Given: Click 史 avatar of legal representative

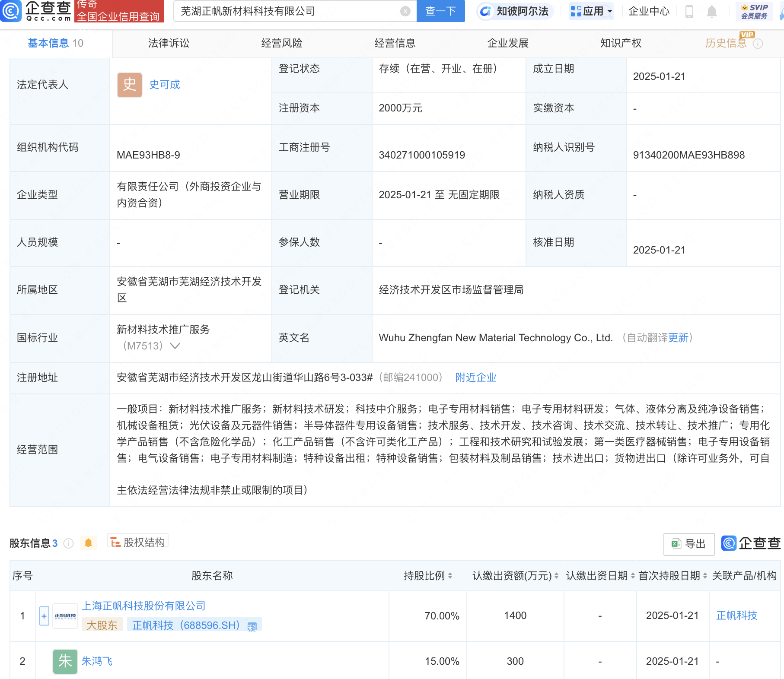Looking at the screenshot, I should [130, 85].
